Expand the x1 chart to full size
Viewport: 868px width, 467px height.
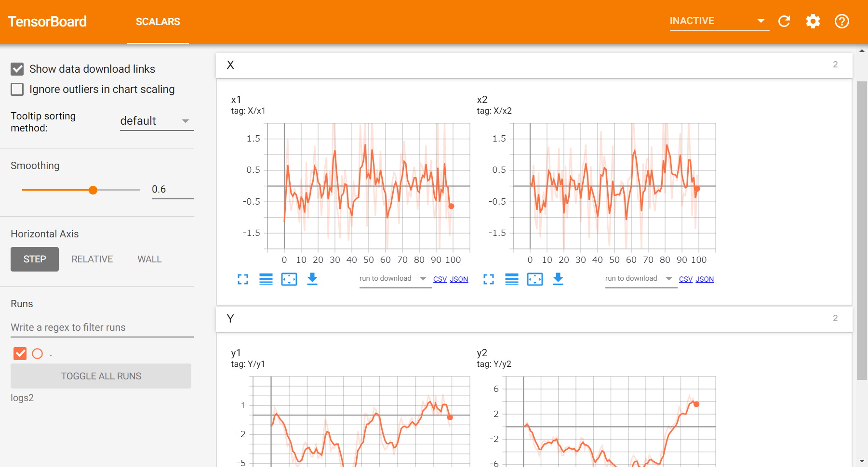(243, 279)
